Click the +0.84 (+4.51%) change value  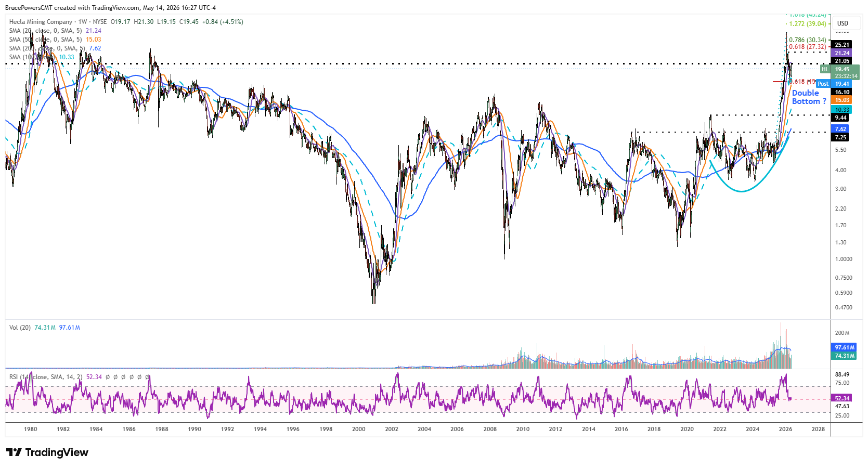tap(223, 22)
